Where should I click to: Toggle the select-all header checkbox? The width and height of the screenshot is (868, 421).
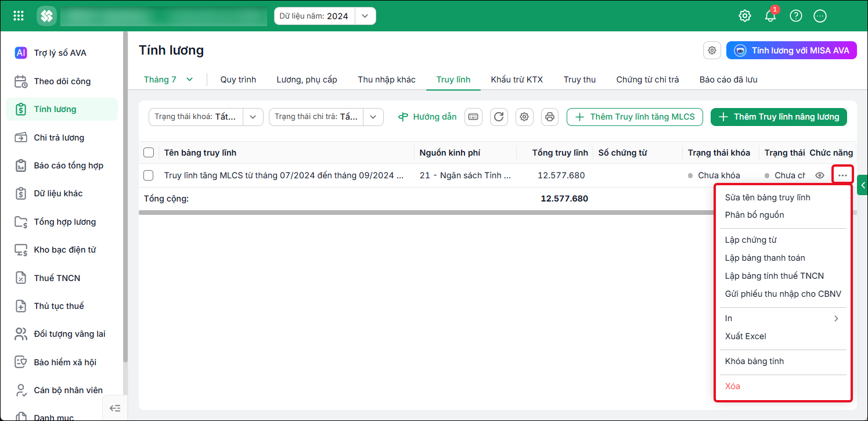coord(149,153)
